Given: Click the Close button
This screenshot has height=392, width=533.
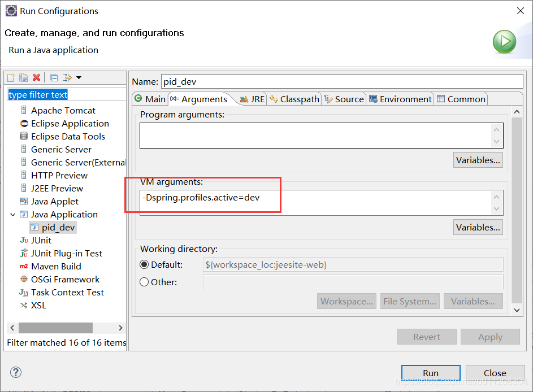Looking at the screenshot, I should 495,373.
